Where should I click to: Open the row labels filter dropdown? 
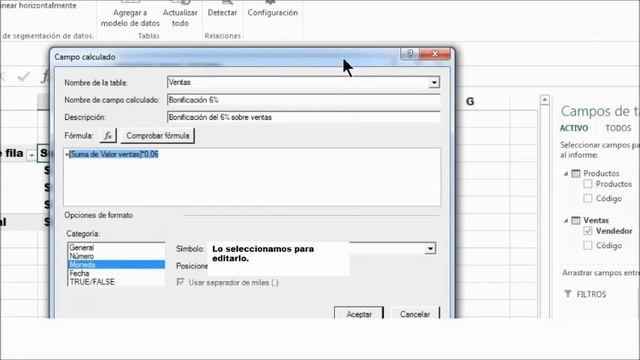click(x=31, y=155)
